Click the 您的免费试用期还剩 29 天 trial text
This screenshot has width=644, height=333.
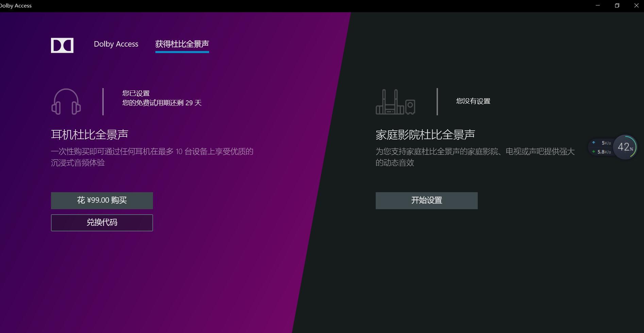[161, 103]
